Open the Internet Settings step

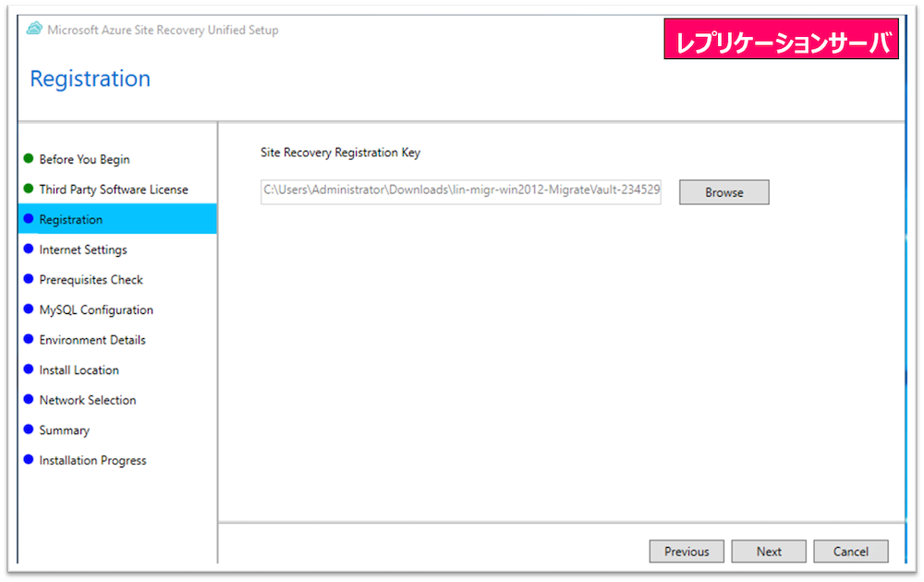coord(83,249)
